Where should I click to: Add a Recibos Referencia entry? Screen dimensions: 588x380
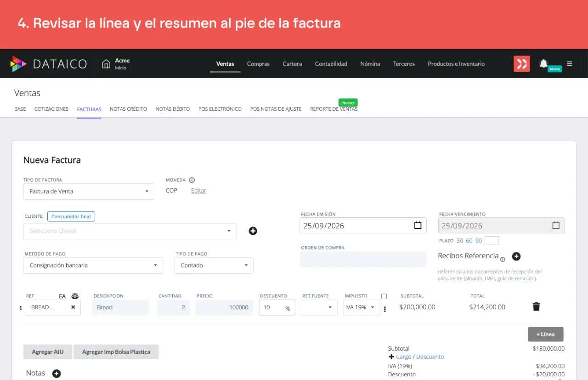click(x=516, y=256)
